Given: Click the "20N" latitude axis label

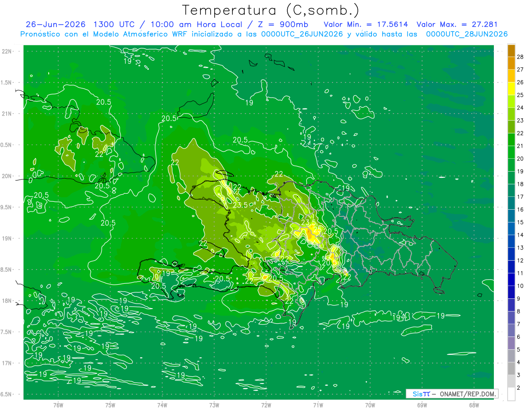Looking at the screenshot, I should (7, 176).
